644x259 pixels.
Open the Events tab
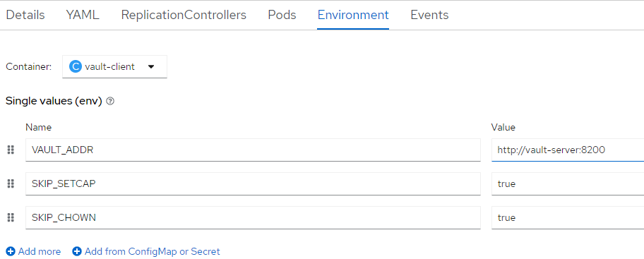pos(429,16)
